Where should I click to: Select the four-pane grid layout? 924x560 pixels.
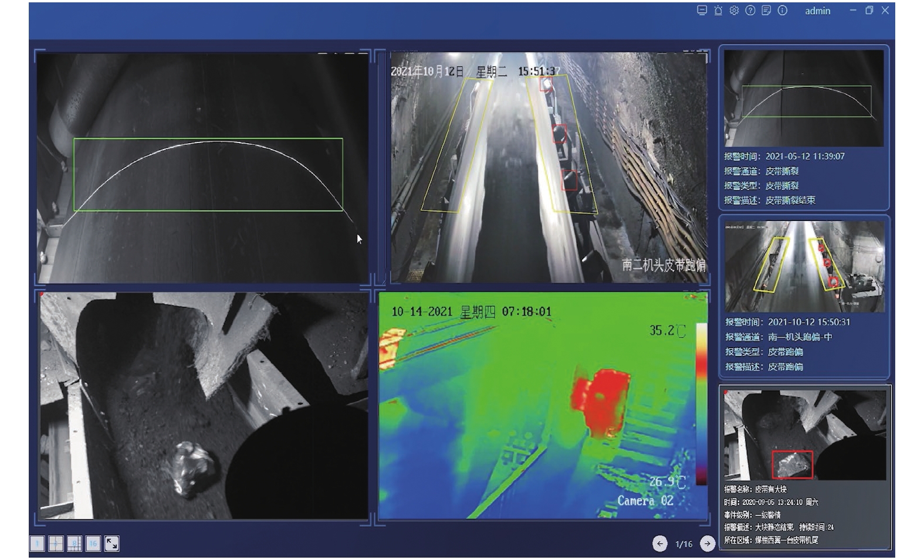tap(56, 544)
